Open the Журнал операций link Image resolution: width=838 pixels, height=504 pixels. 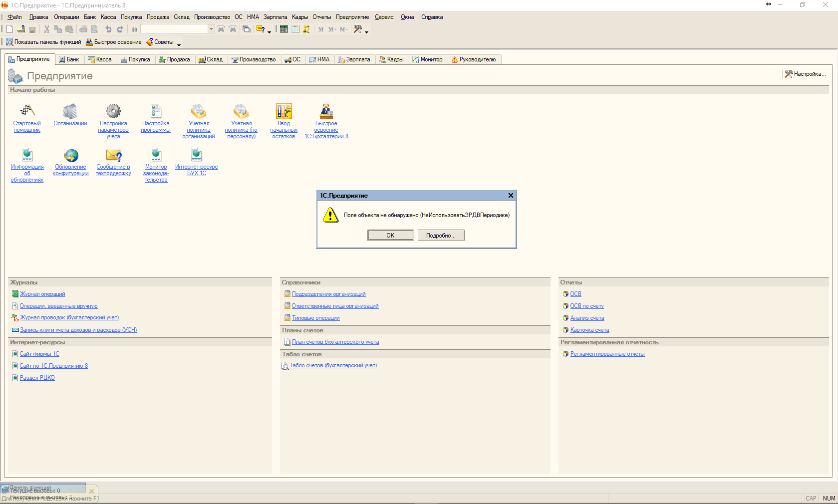pyautogui.click(x=42, y=294)
